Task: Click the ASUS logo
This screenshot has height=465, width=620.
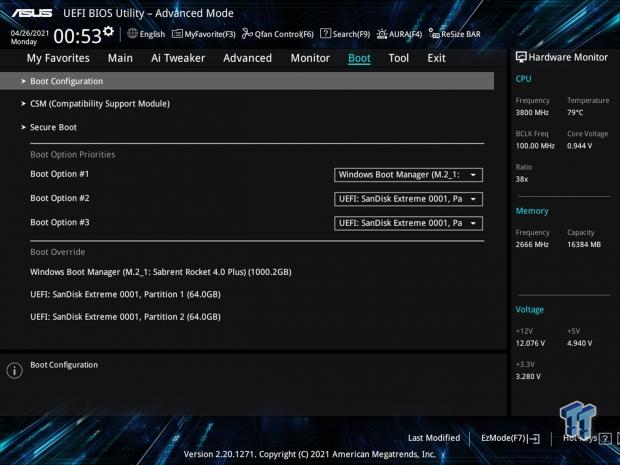Action: 32,13
